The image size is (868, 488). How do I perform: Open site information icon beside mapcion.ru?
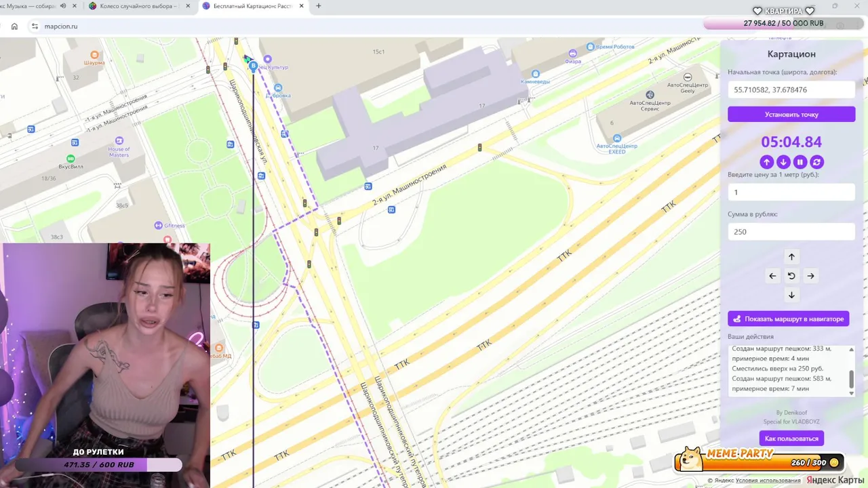35,26
